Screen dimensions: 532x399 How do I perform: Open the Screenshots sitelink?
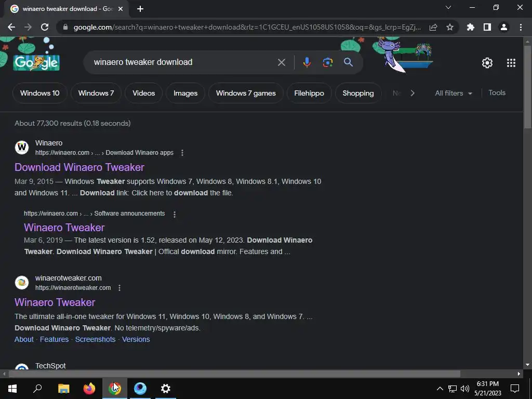[96, 339]
